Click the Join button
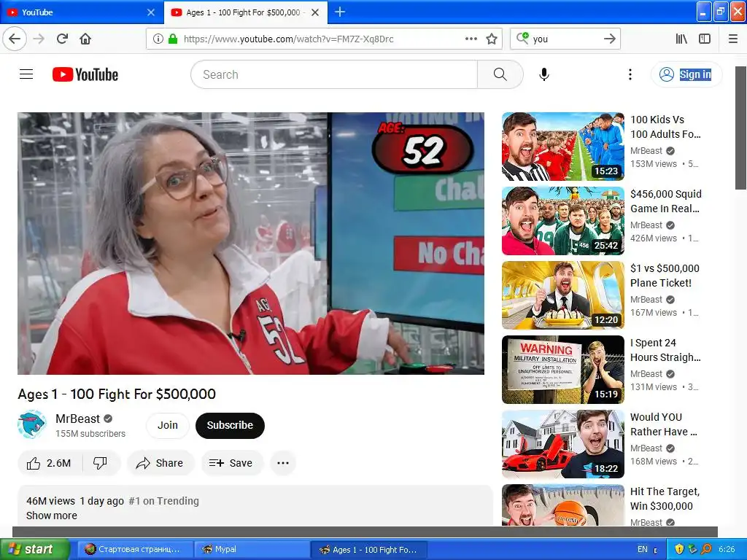 168,425
